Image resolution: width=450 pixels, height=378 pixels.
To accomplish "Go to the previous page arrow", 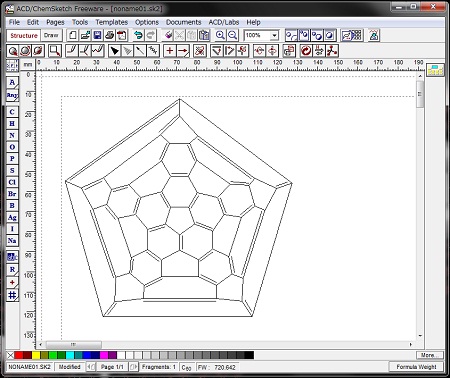I will (91, 367).
